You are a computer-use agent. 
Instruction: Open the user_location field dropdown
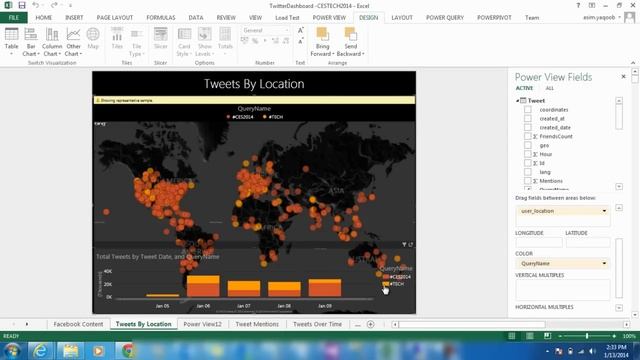click(604, 211)
